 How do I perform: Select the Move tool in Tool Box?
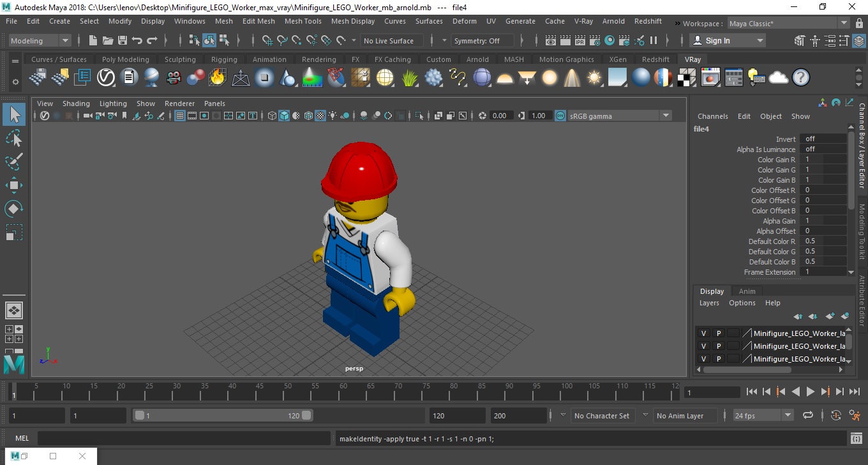pos(14,185)
